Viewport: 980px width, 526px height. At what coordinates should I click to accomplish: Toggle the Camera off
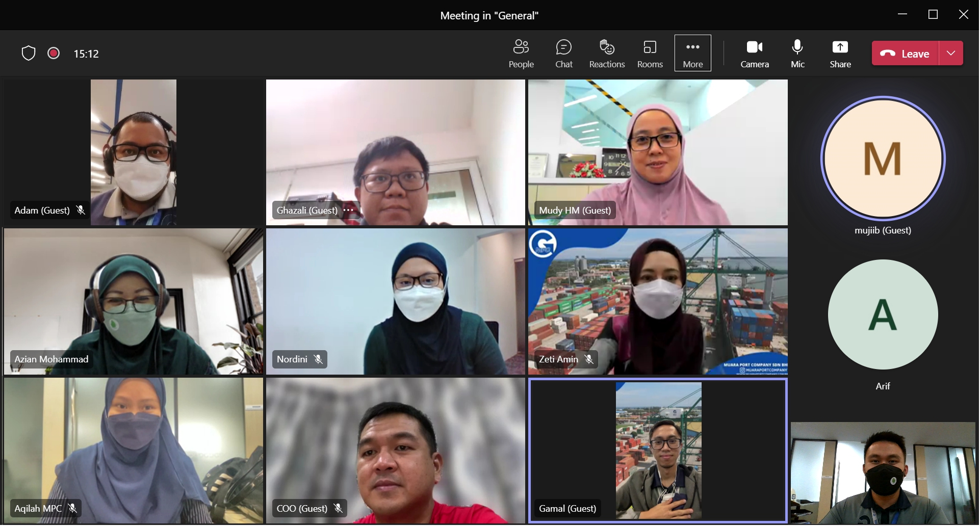tap(755, 54)
